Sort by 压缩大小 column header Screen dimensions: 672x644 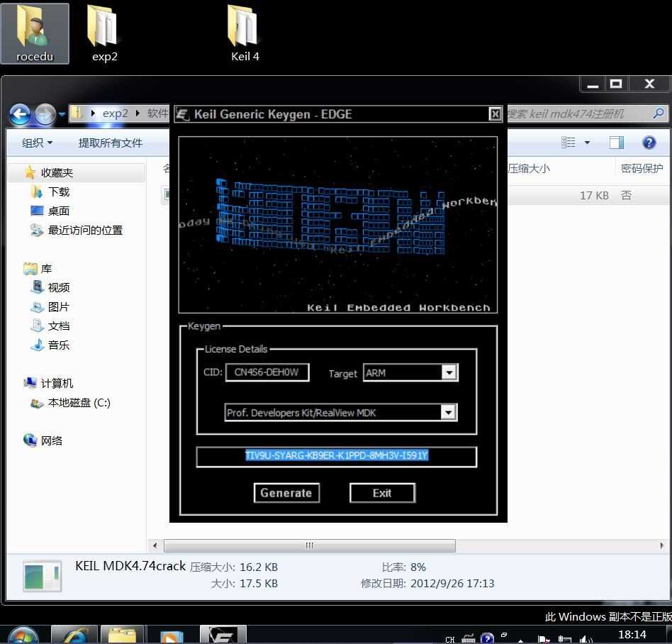click(x=528, y=169)
